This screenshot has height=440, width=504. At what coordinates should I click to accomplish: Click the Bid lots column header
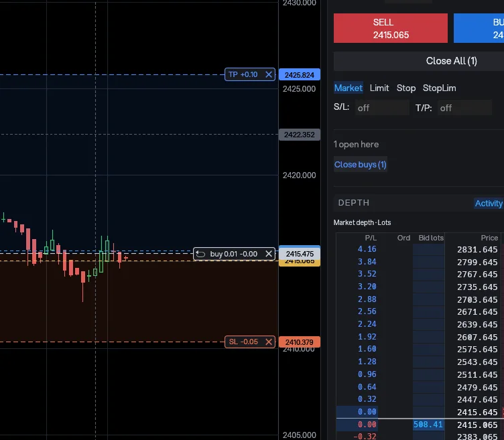tap(431, 238)
